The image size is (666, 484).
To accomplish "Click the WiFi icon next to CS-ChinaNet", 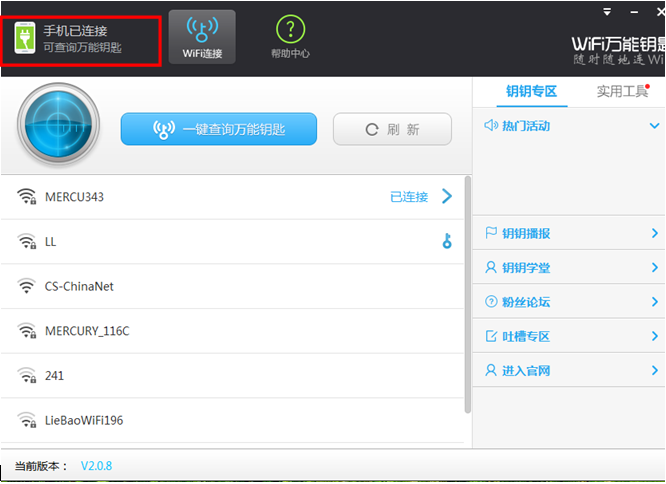I will tap(26, 286).
